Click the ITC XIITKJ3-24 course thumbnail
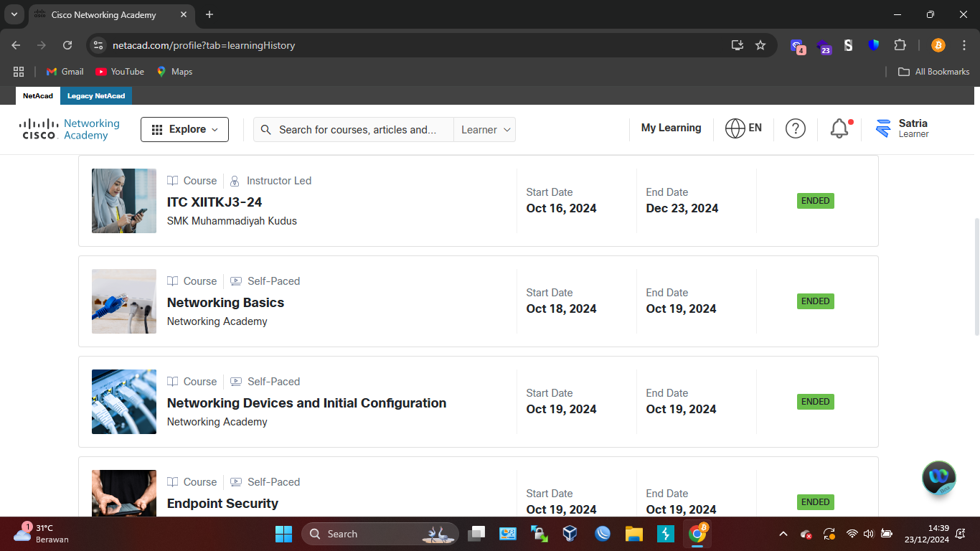The height and width of the screenshot is (551, 980). click(x=124, y=201)
